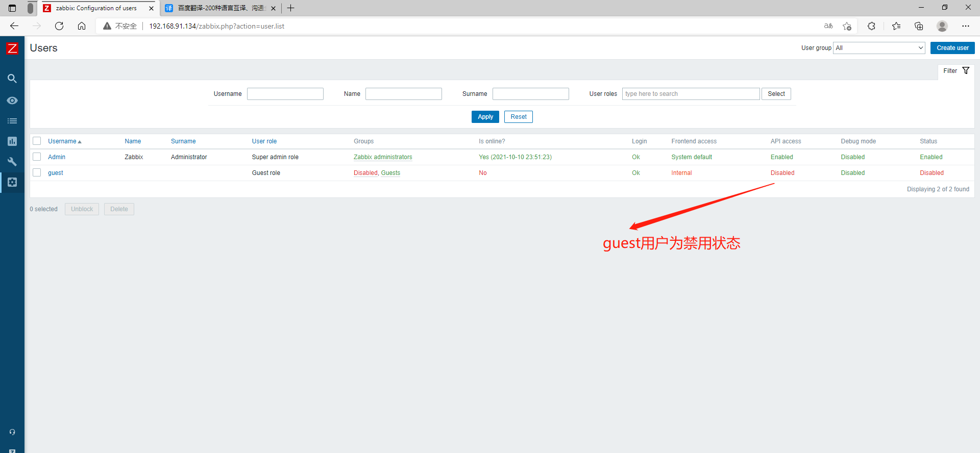Open a new browser tab with plus icon
Screen dimensions: 980x453
coord(290,8)
